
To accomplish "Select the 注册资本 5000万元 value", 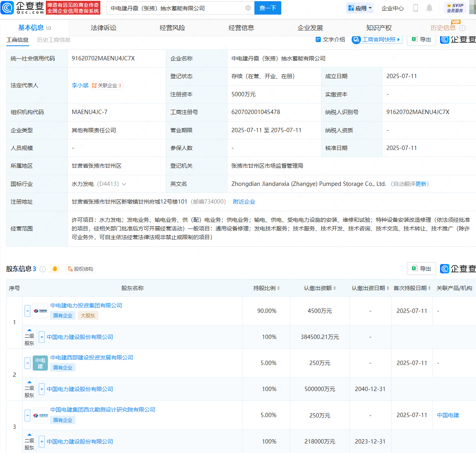I will pos(243,94).
